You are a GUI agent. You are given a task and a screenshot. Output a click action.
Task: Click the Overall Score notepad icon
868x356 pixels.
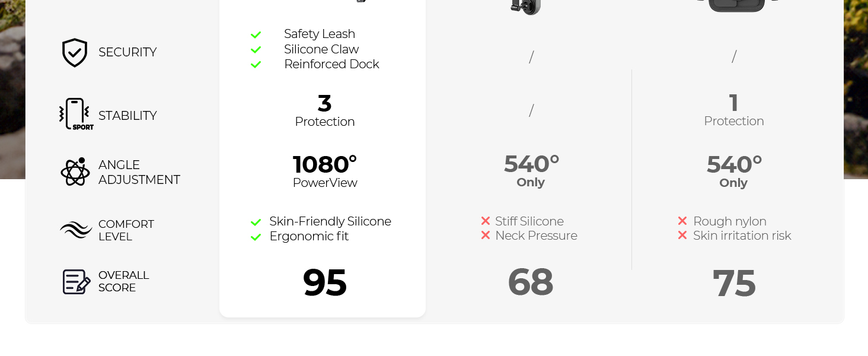click(76, 282)
